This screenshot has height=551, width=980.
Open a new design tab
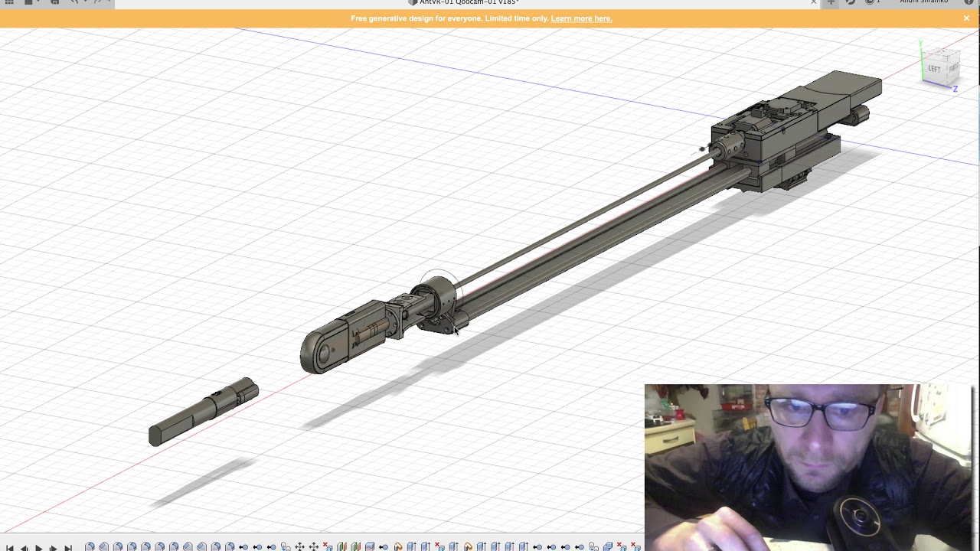click(831, 2)
